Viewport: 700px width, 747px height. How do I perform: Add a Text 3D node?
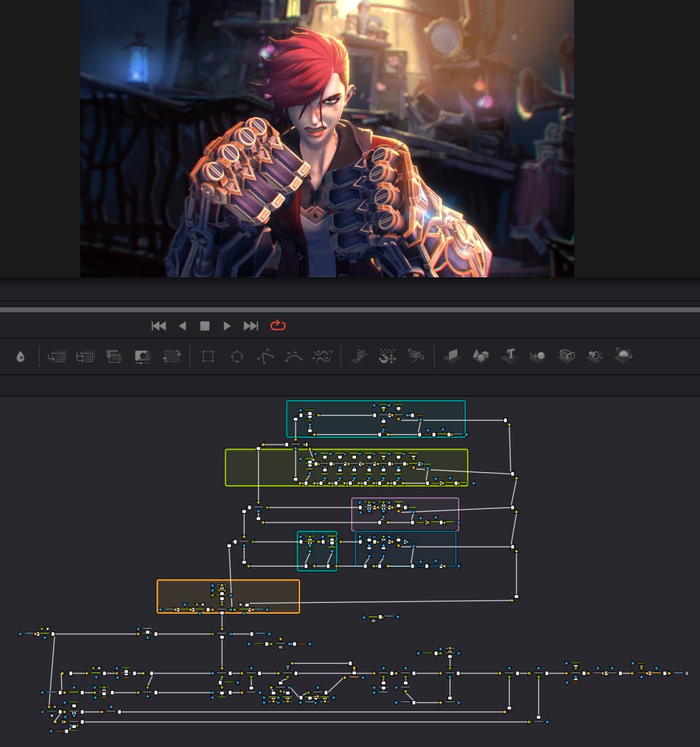coord(509,355)
